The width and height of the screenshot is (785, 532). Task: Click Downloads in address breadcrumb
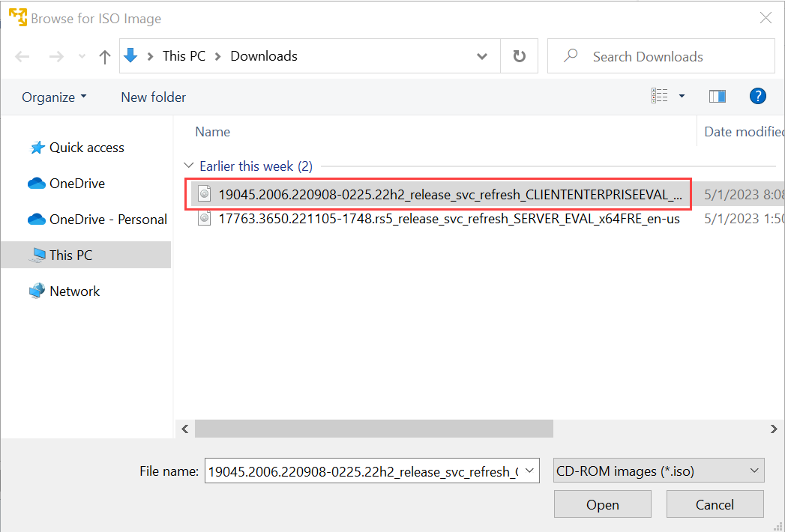[x=264, y=56]
